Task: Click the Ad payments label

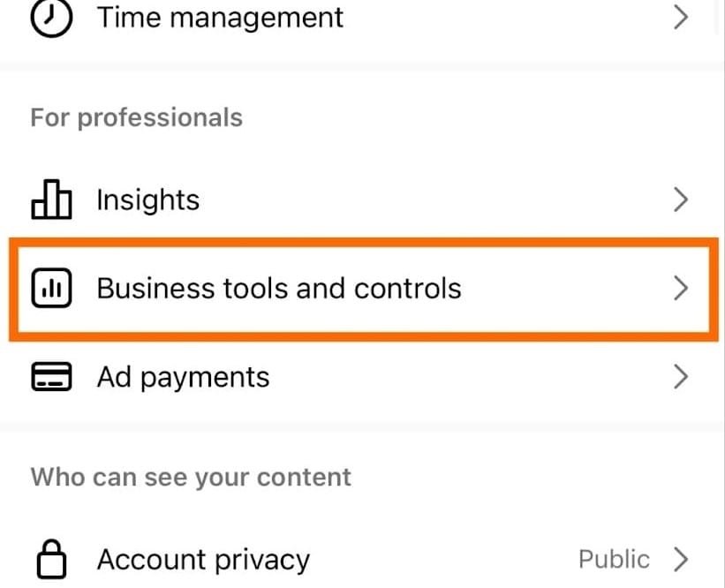Action: point(182,376)
